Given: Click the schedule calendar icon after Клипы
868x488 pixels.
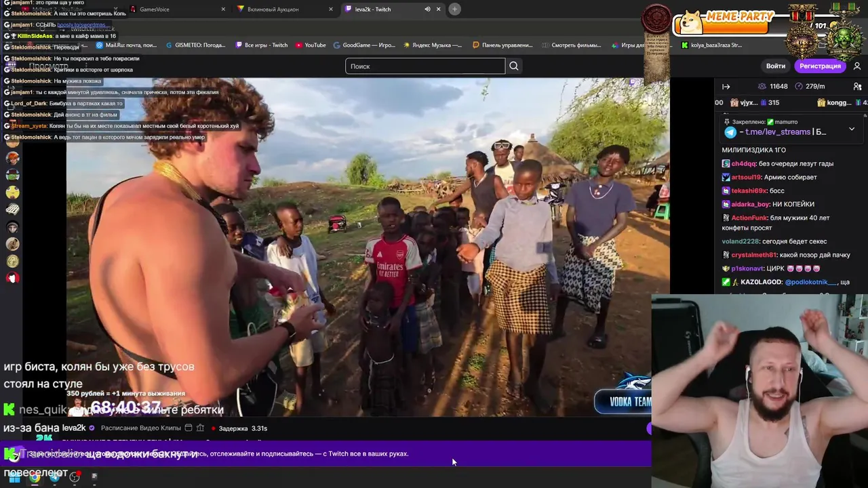Looking at the screenshot, I should tap(189, 428).
